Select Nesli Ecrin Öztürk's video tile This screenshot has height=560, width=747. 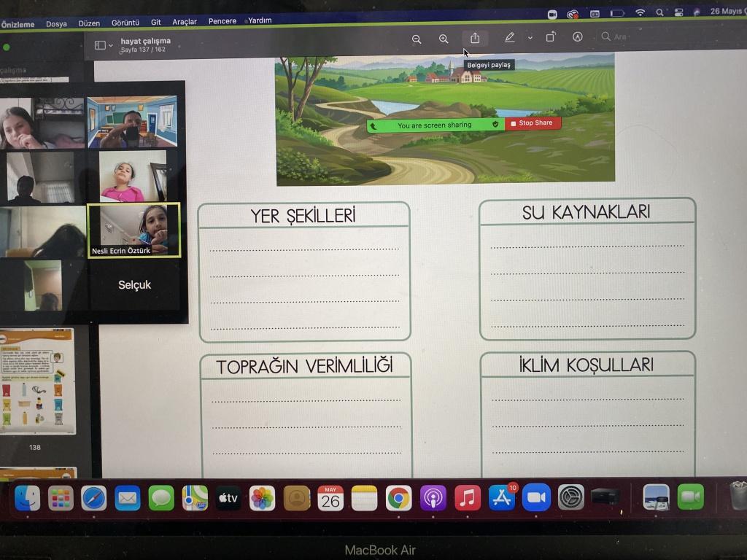point(133,229)
